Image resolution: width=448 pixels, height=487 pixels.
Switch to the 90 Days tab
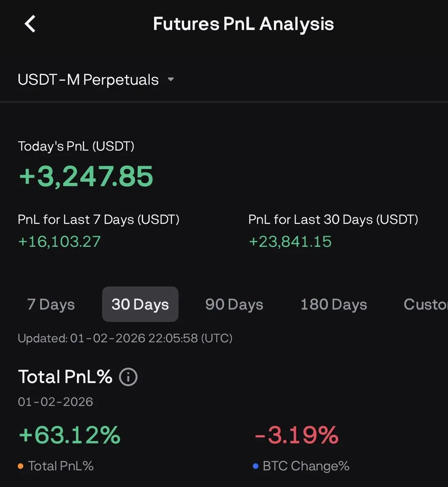pyautogui.click(x=234, y=304)
